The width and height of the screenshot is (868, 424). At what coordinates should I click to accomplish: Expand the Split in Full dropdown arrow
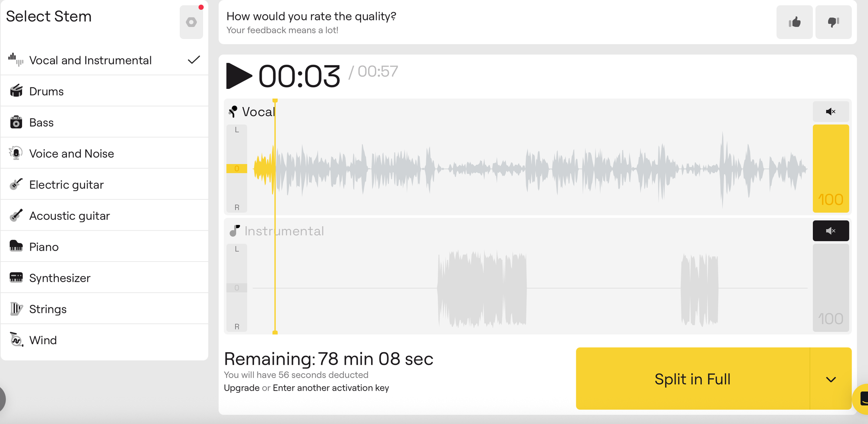[831, 379]
